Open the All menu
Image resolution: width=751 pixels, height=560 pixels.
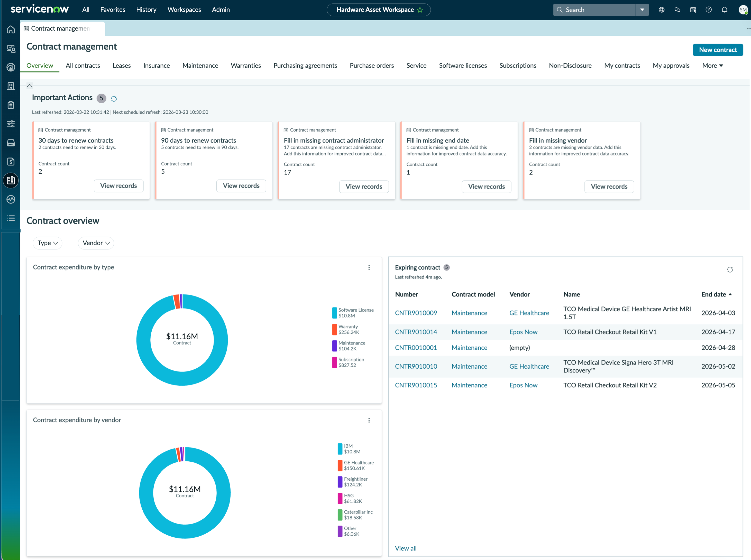coord(86,10)
